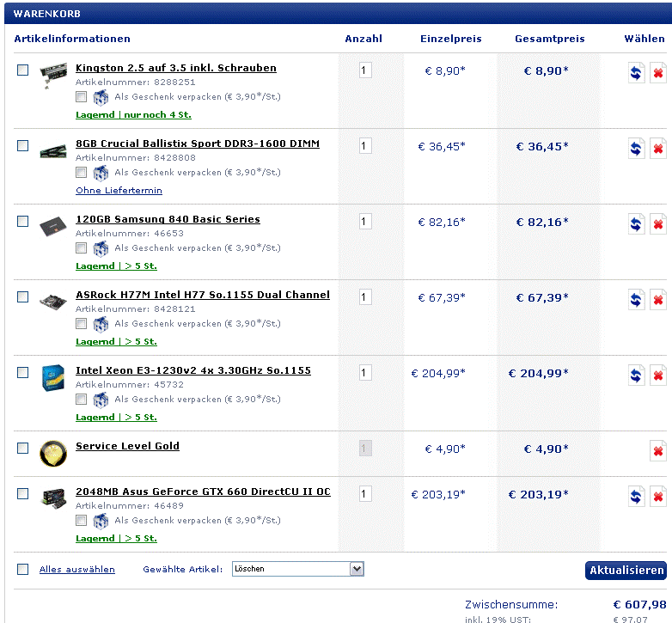Click the Alles auswählen link
The width and height of the screenshot is (672, 623).
[77, 570]
